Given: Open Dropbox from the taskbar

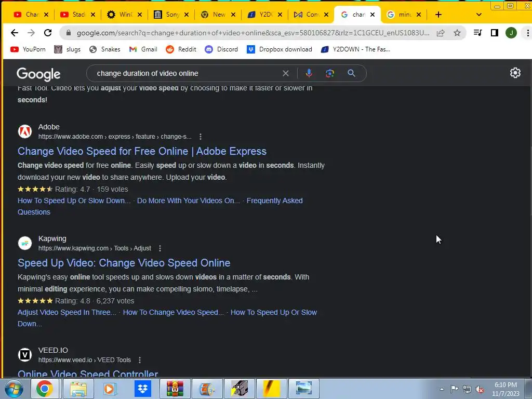Looking at the screenshot, I should click(142, 389).
